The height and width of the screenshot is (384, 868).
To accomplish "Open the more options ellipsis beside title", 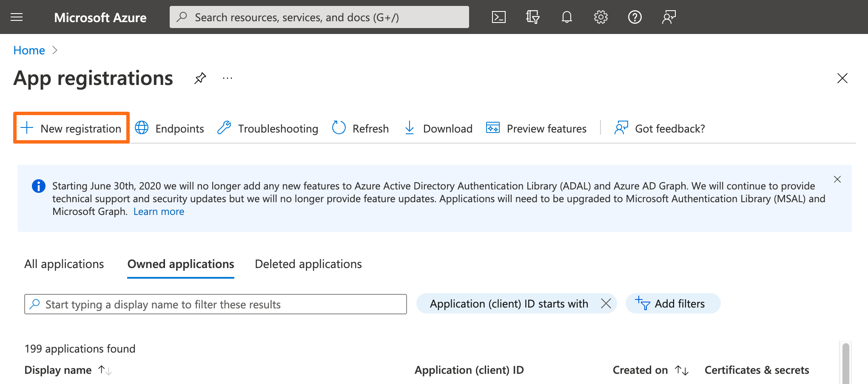I will pos(228,78).
